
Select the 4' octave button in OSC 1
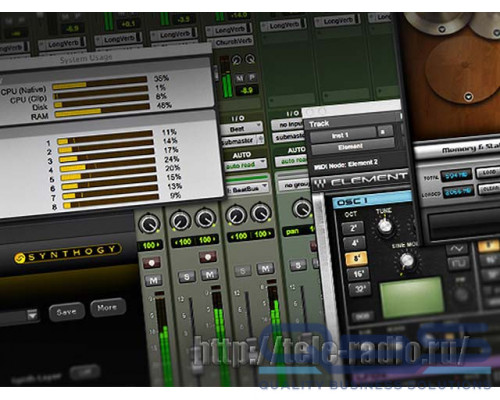coord(354,243)
